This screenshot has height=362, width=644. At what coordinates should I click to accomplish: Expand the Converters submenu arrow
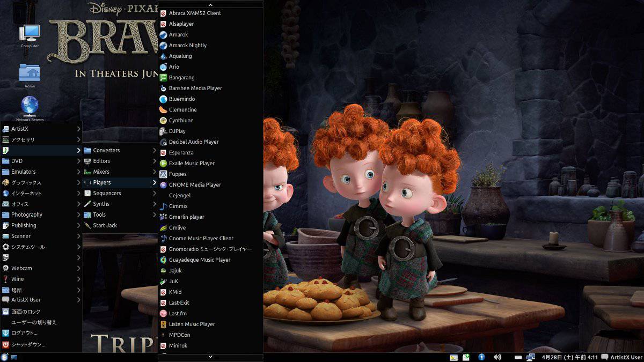click(x=155, y=150)
